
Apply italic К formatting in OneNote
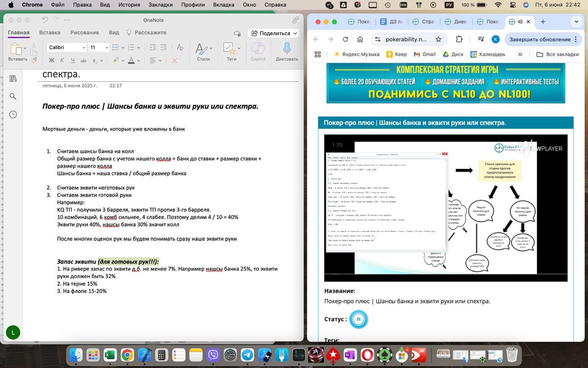click(62, 60)
